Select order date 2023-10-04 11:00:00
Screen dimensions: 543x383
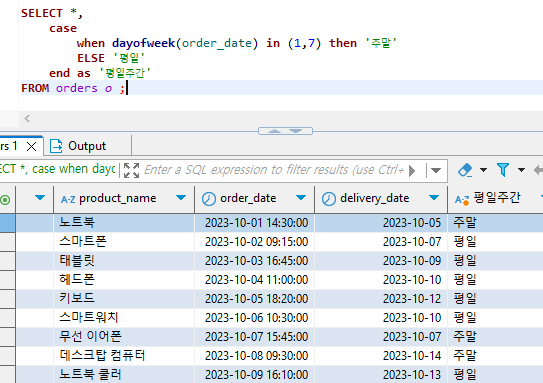[x=255, y=280]
